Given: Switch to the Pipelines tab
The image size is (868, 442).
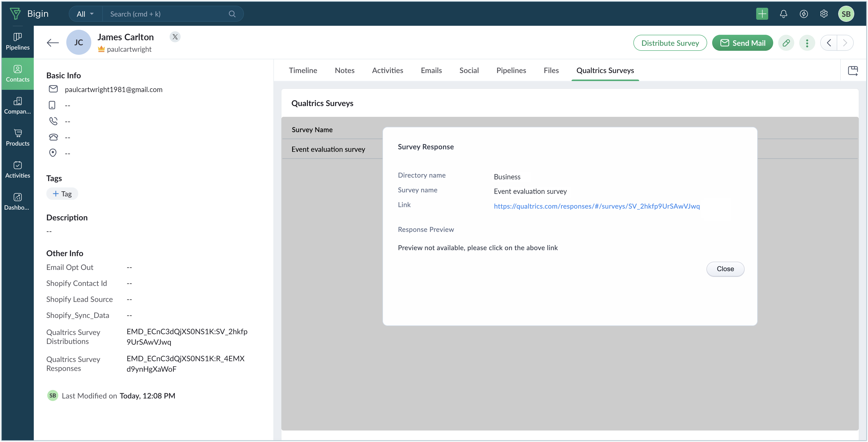Looking at the screenshot, I should (511, 70).
